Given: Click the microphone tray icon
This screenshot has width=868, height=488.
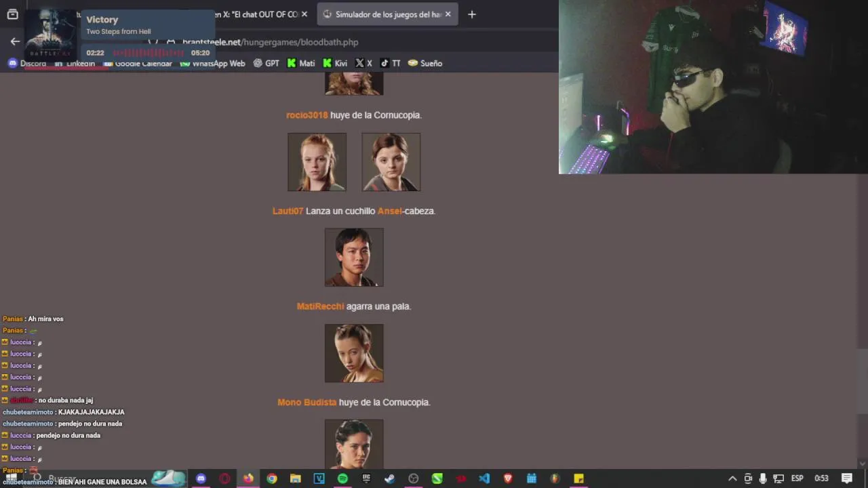Looking at the screenshot, I should click(763, 479).
